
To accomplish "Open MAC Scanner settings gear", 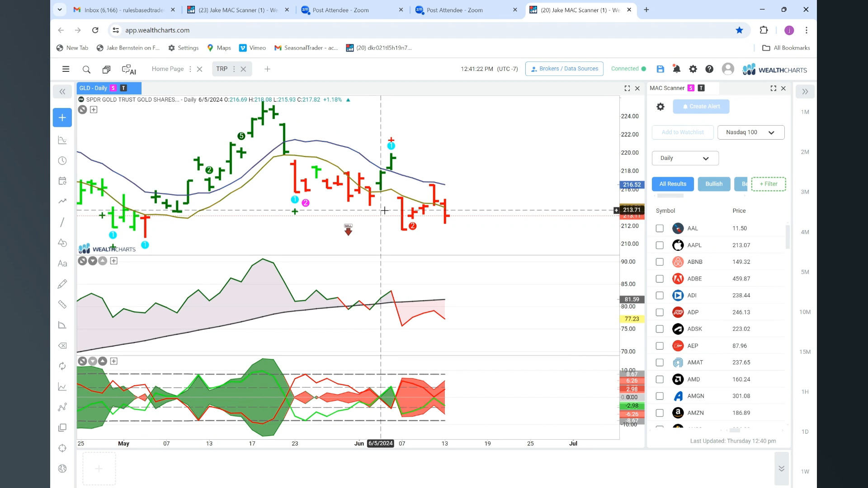I will (660, 107).
